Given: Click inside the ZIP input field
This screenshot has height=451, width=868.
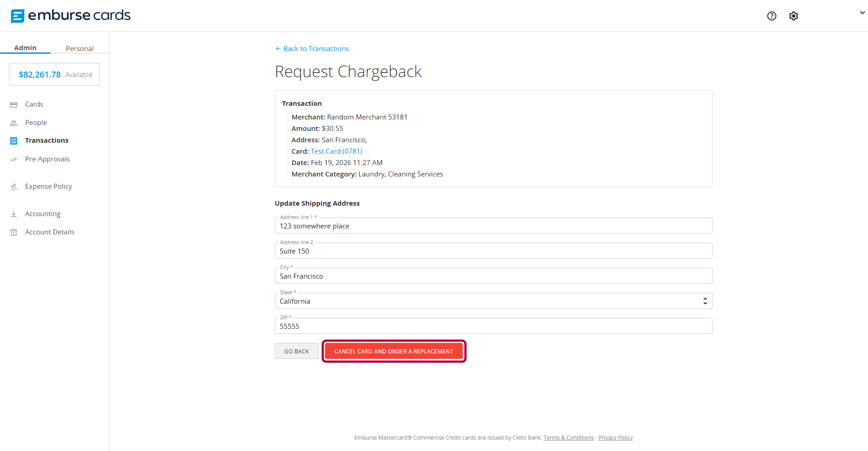Looking at the screenshot, I should (x=493, y=326).
